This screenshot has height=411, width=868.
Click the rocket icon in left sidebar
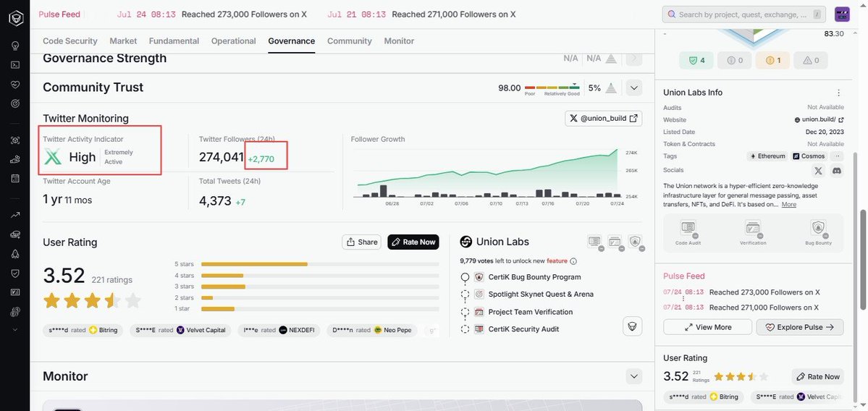pos(15,254)
